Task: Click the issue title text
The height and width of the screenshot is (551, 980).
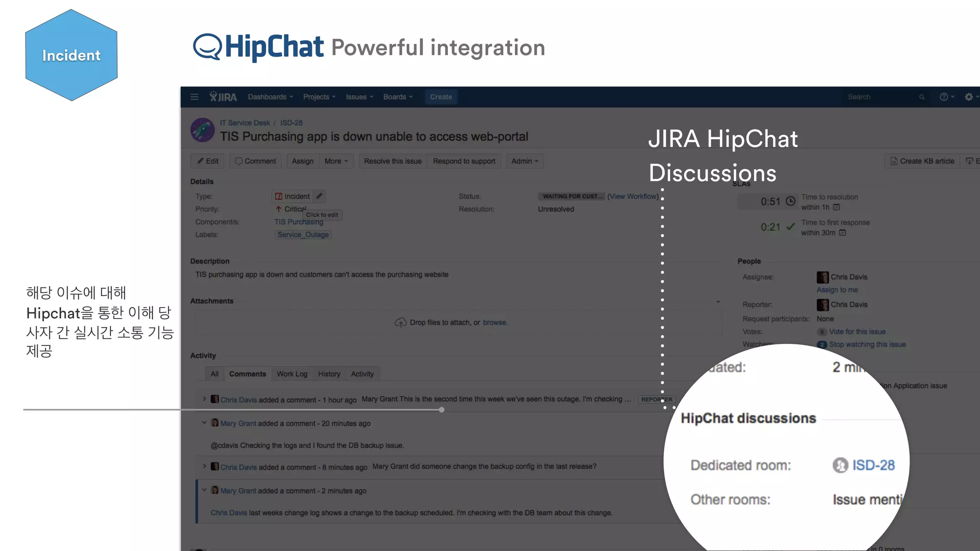Action: coord(374,137)
